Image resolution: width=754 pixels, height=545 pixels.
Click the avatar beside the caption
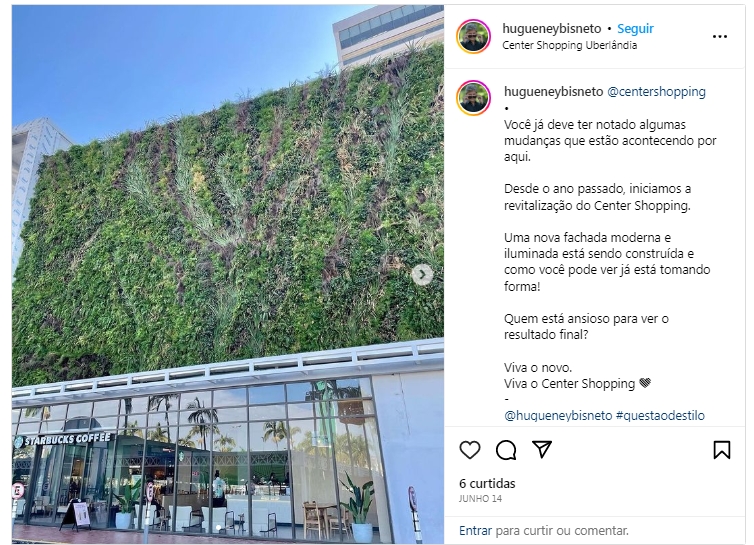pyautogui.click(x=474, y=99)
